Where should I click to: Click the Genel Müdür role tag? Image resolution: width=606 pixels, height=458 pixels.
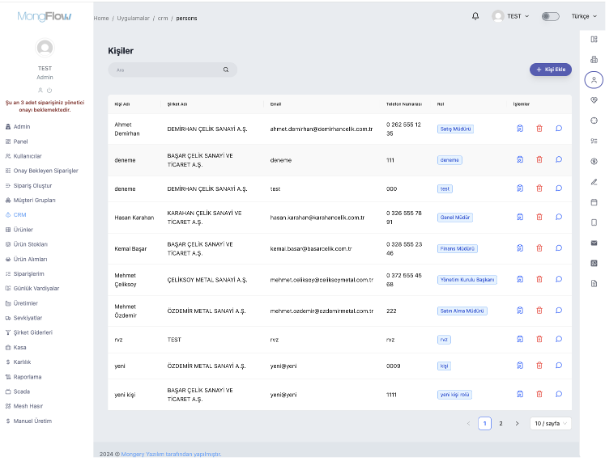pyautogui.click(x=455, y=217)
